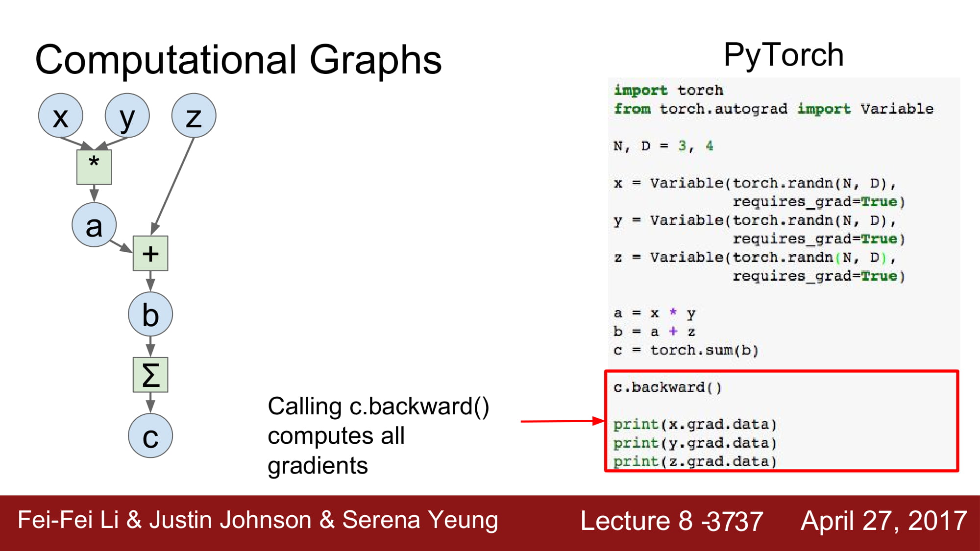Select the multiply operator box
Viewport: 980px width, 551px height.
point(94,167)
